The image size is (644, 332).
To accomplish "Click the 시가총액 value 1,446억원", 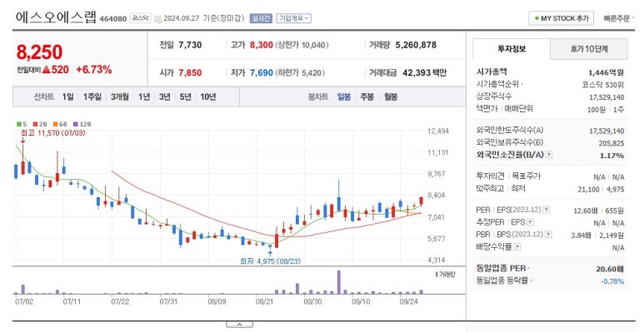I will point(606,72).
